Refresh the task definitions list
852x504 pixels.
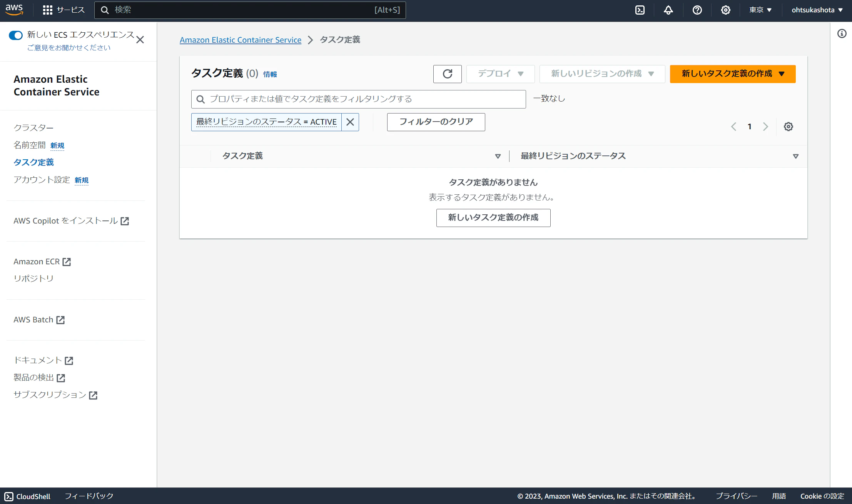[x=447, y=74]
